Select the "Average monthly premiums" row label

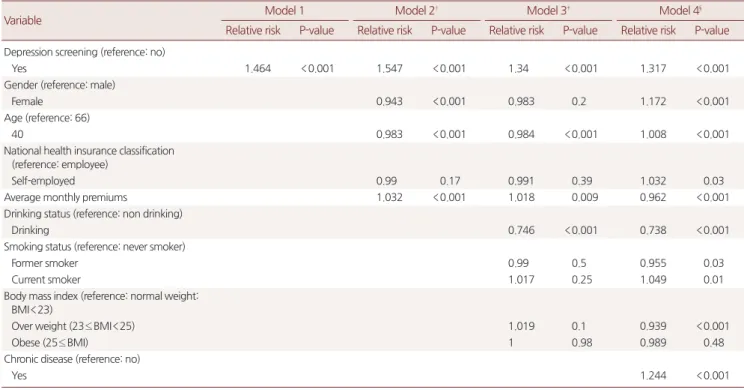[65, 197]
